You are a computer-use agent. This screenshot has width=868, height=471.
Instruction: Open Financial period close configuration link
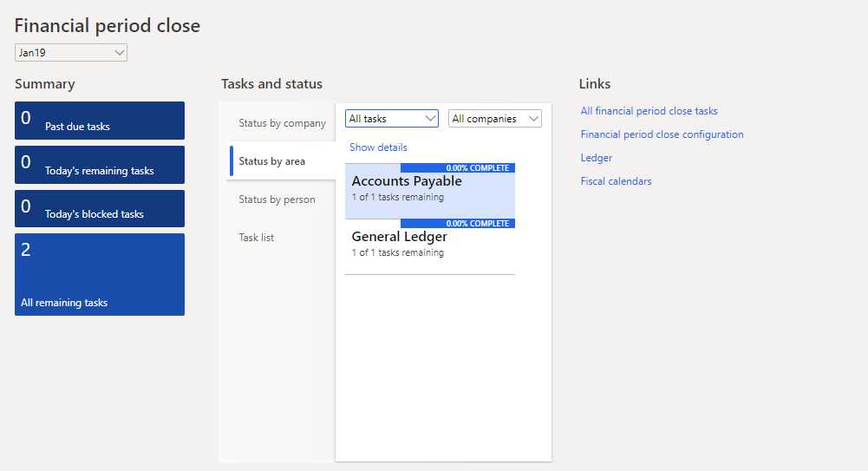click(662, 134)
